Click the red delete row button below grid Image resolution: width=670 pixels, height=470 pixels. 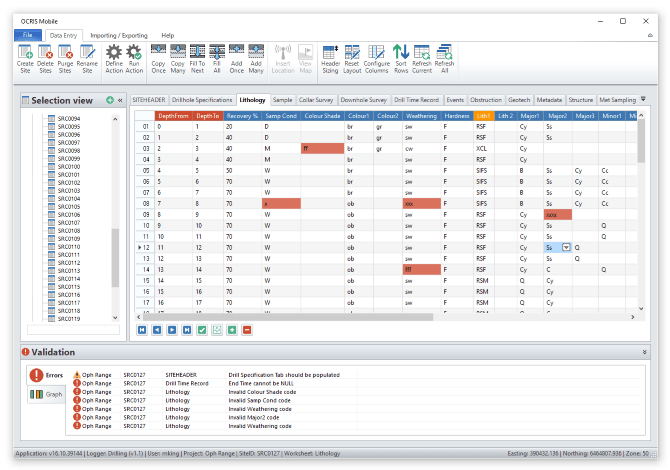point(247,329)
